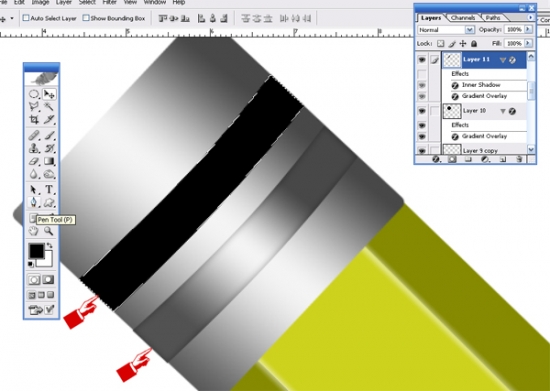Align left edges in options bar
Viewport: 550px width, 391px height.
[x=201, y=18]
